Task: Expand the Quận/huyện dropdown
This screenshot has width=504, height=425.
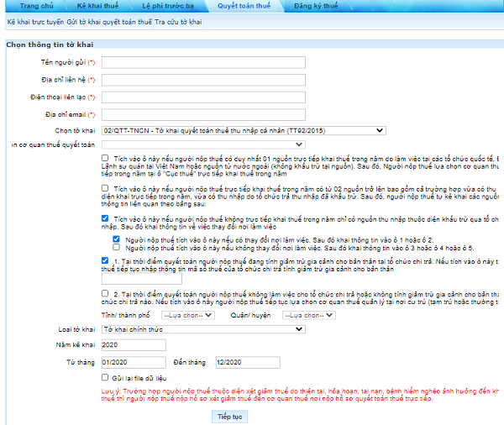Action: (x=309, y=316)
